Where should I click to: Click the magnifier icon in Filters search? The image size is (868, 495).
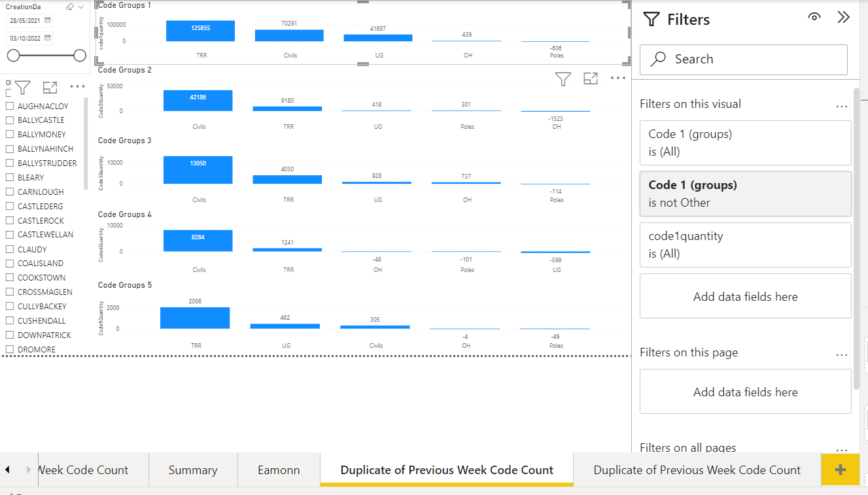pos(658,60)
